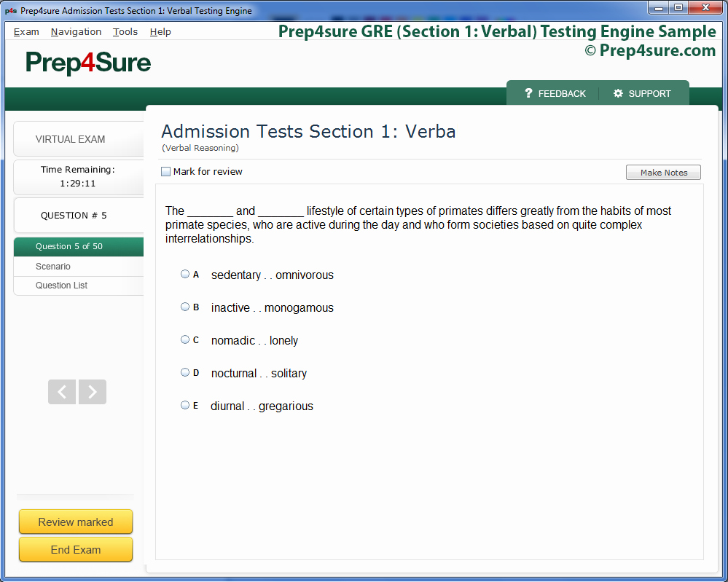Screen dimensions: 728x582
Task: Click the Admission Tests Section 1 heading
Action: point(308,132)
